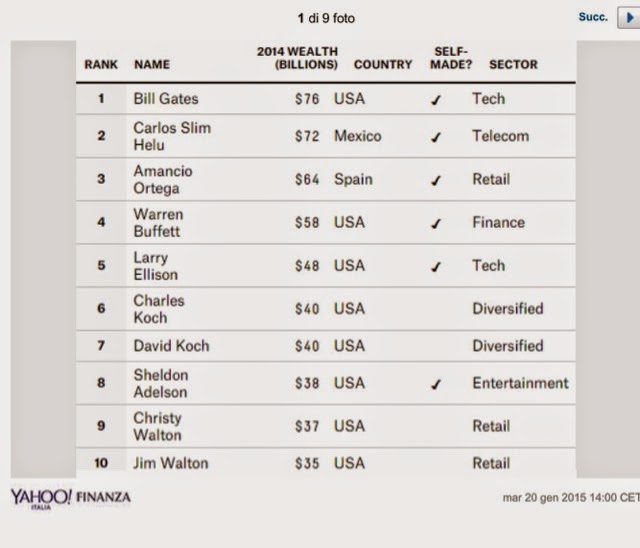Click Amancio Ortega's self-made checkmark
This screenshot has height=548, width=640.
click(x=436, y=180)
